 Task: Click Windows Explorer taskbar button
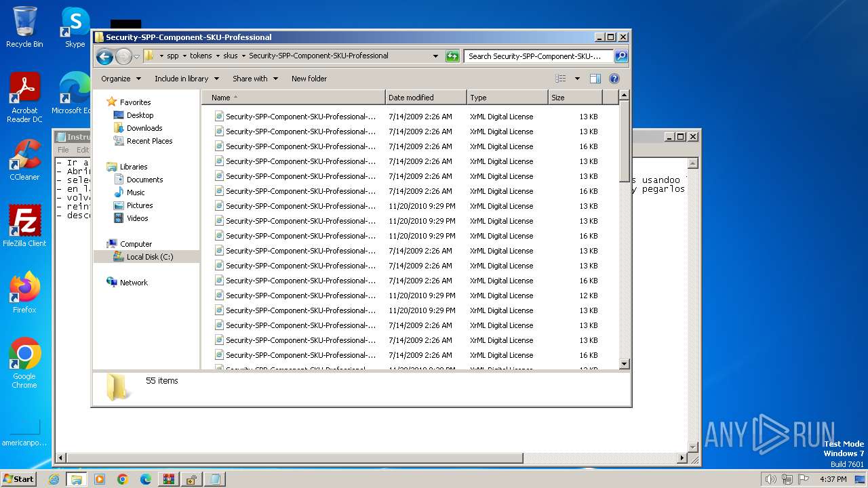pos(77,479)
